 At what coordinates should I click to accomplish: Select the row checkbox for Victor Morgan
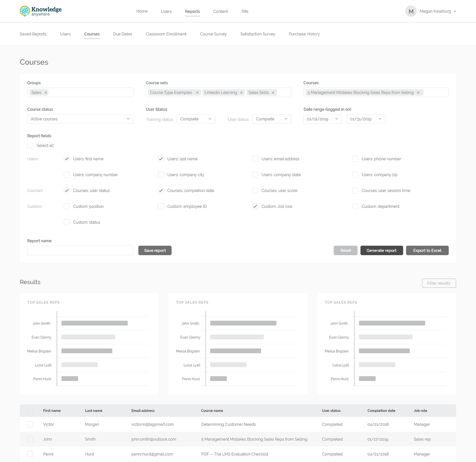point(30,424)
